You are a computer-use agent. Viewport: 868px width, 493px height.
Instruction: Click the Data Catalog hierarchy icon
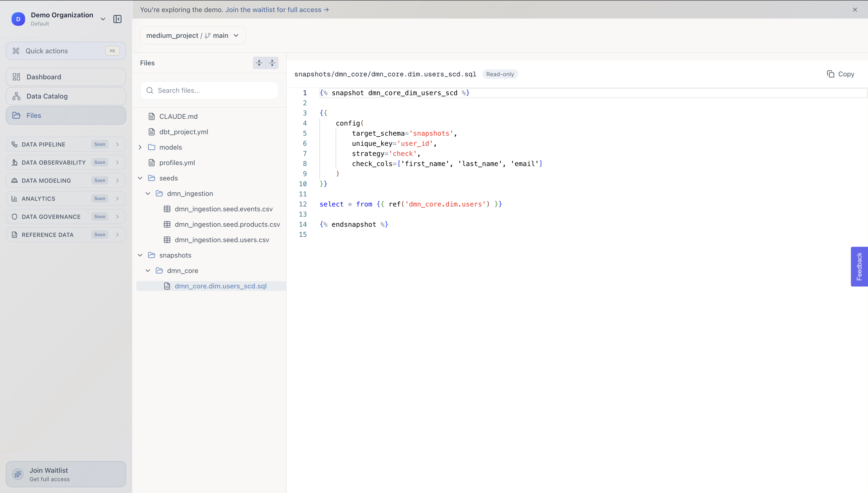16,96
